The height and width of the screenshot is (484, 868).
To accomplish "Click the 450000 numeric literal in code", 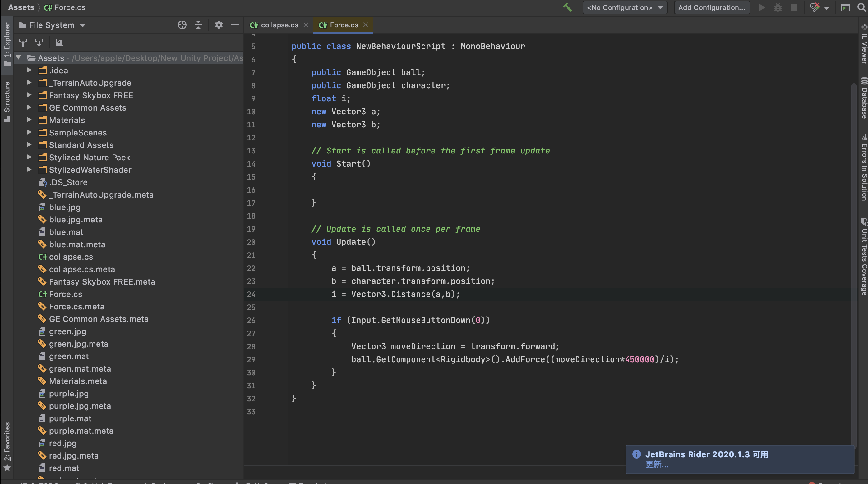I will pyautogui.click(x=639, y=359).
